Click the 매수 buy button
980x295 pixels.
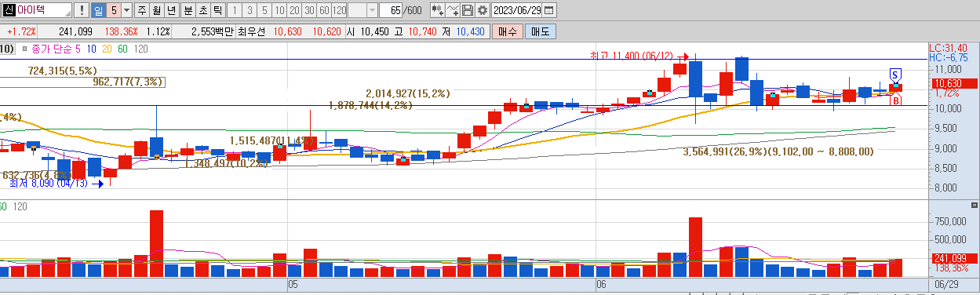508,31
